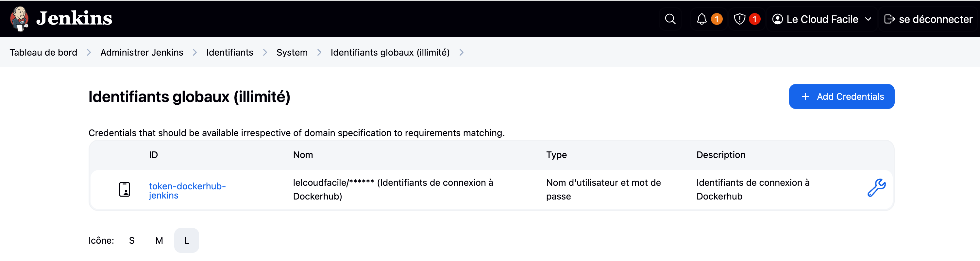
Task: Expand chevron after Identifiants globaux breadcrumb
Action: pos(462,53)
